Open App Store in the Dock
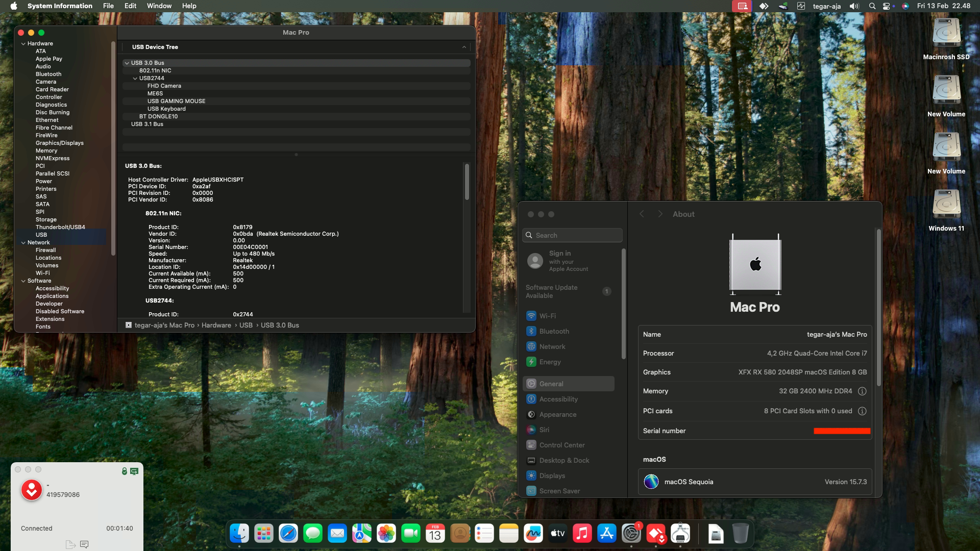Viewport: 980px width, 551px height. 607,534
